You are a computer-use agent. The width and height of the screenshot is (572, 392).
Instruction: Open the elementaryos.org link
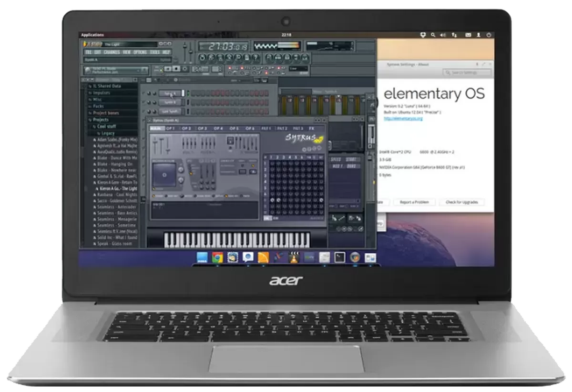pos(403,118)
